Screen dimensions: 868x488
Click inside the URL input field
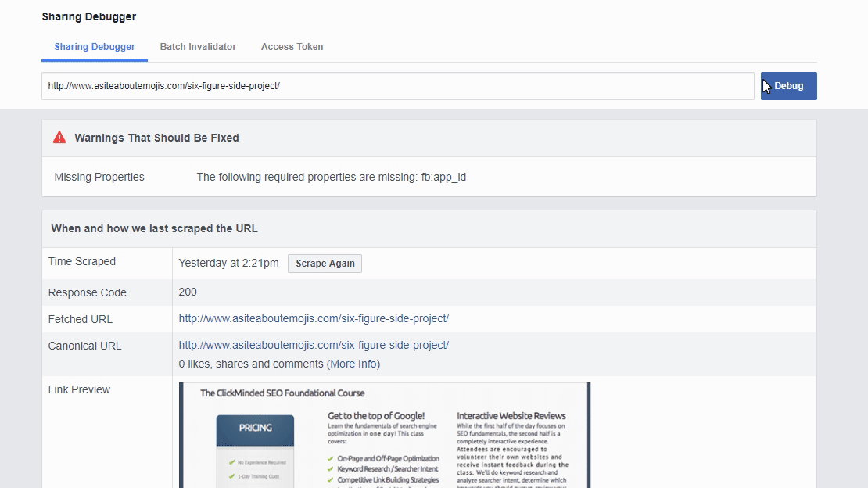[x=397, y=86]
